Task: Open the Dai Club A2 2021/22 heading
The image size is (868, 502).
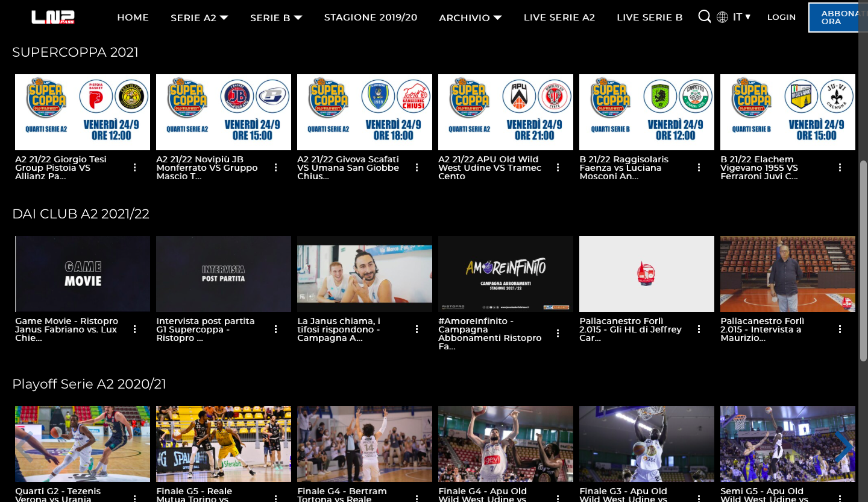Action: coord(81,214)
